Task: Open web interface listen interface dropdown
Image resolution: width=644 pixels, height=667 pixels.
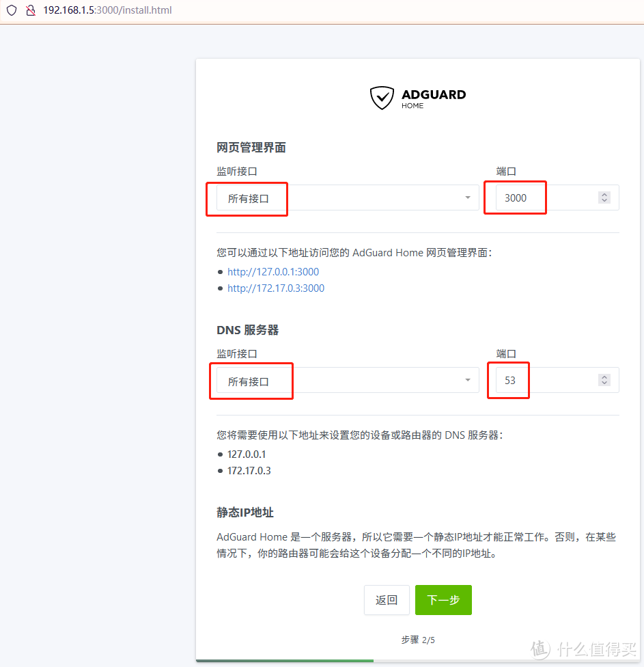Action: pos(348,198)
